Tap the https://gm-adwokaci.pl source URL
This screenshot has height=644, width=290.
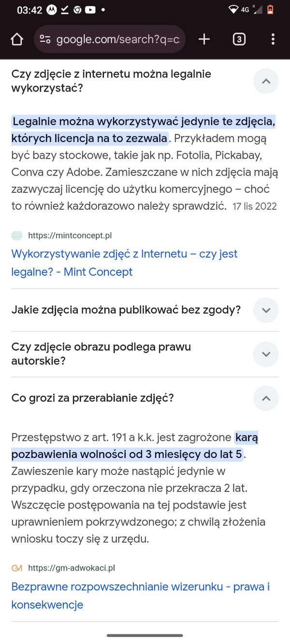(x=72, y=568)
